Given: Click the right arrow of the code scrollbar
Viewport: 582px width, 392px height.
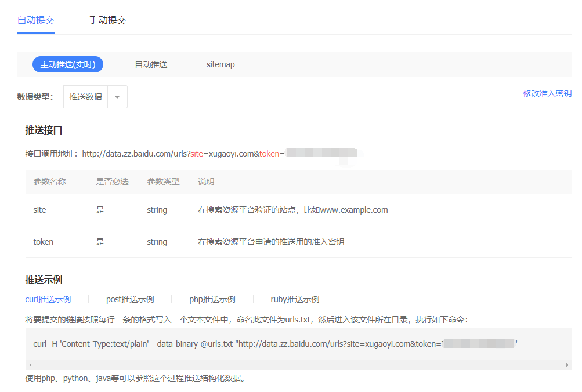Looking at the screenshot, I should point(566,365).
